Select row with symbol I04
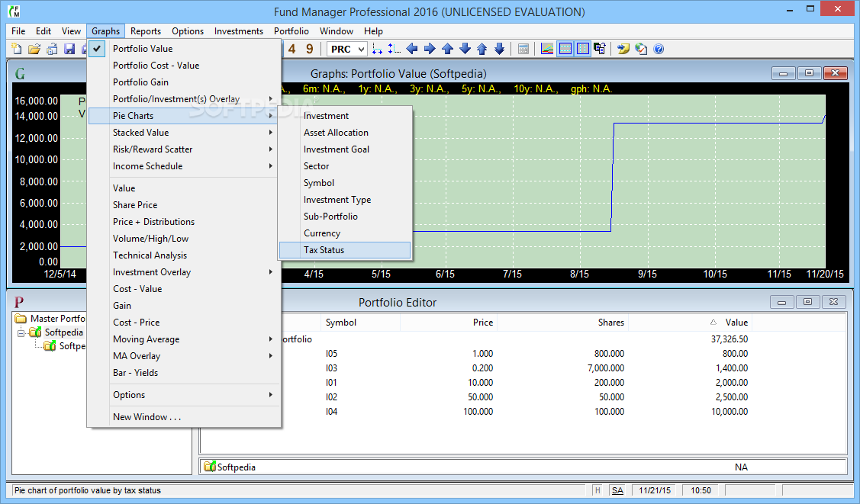Viewport: 860px width, 504px height. click(x=523, y=412)
